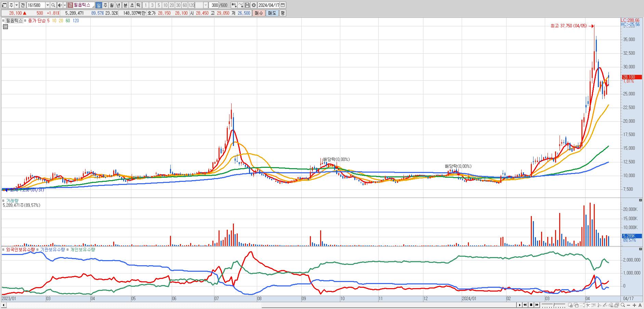Click the date field 2024/04/17
Image resolution: width=644 pixels, height=309 pixels.
pos(268,5)
